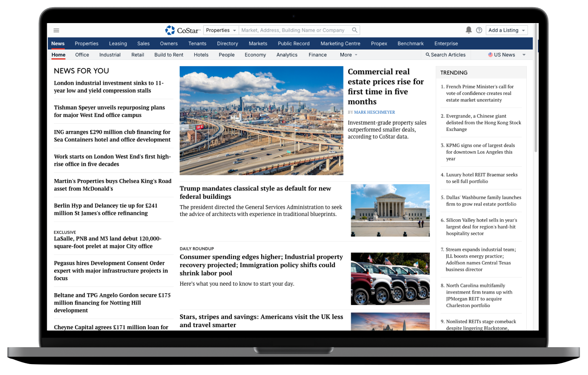Open the London industrial investment article
588x375 pixels.
[109, 87]
